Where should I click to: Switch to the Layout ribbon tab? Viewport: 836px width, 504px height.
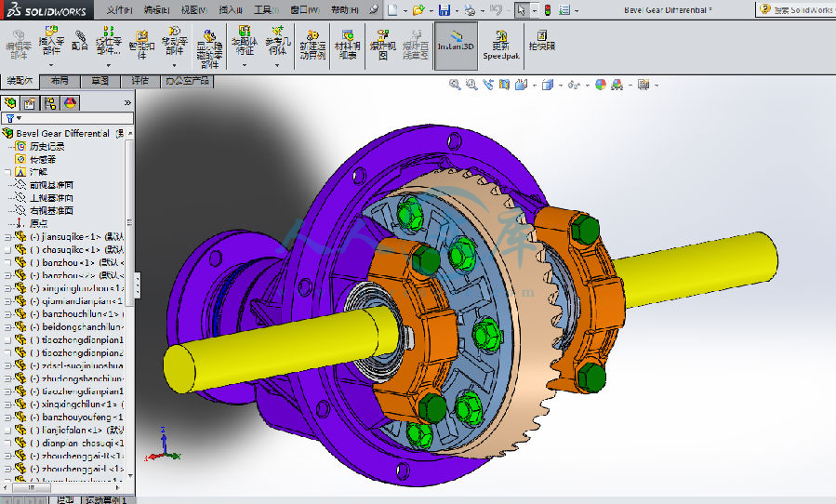[x=60, y=81]
